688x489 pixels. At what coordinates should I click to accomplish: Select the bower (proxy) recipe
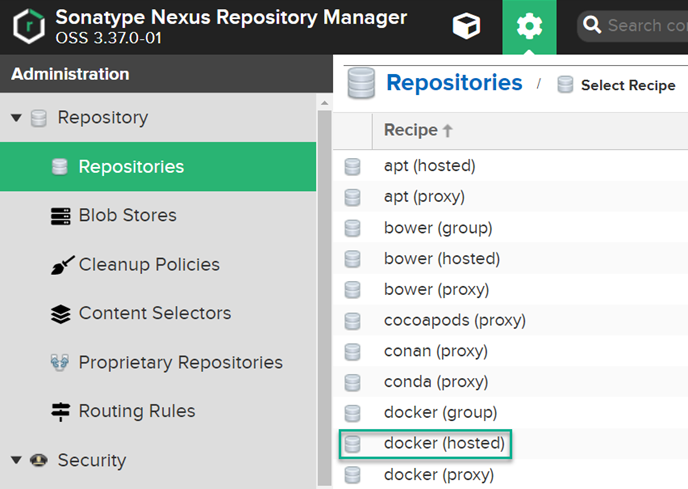[x=510, y=289]
